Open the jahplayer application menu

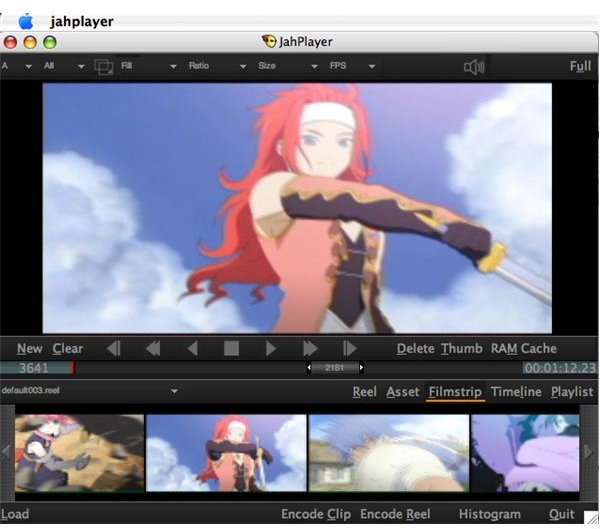(x=82, y=21)
